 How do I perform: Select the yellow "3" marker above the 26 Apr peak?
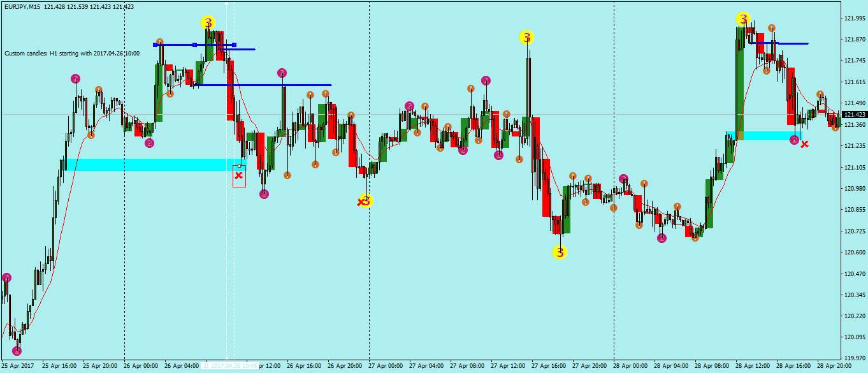click(x=206, y=22)
